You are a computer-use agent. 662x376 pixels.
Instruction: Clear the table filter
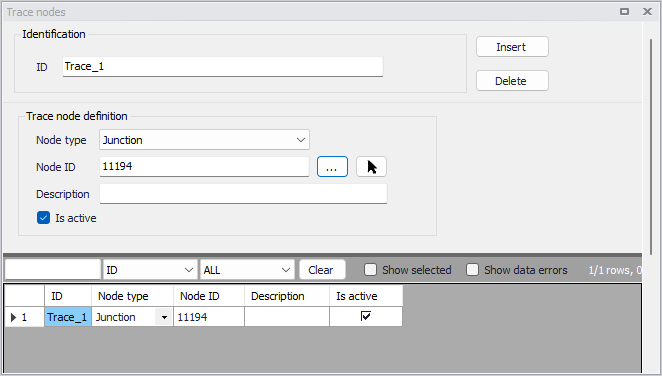[x=322, y=270]
